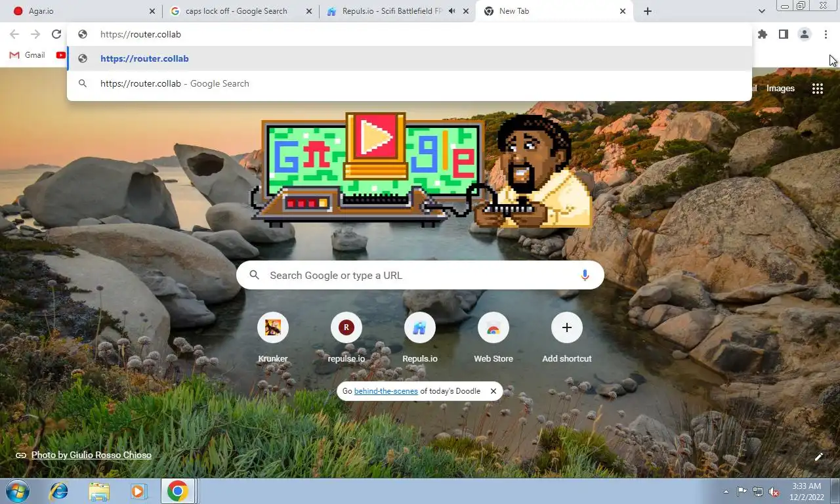Launch Internet Explorer from taskbar
Image resolution: width=840 pixels, height=504 pixels.
pyautogui.click(x=59, y=491)
